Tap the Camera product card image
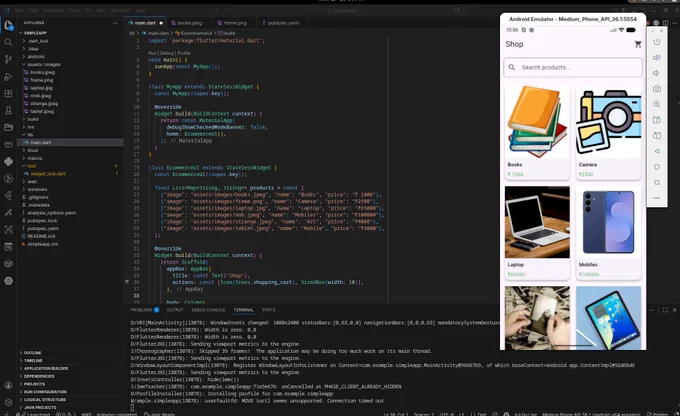The height and width of the screenshot is (416, 680). [608, 122]
